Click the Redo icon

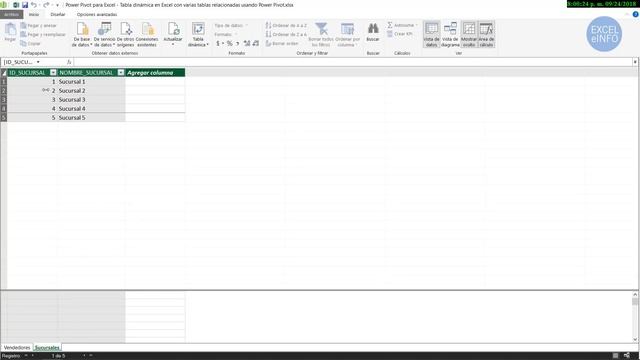46,5
